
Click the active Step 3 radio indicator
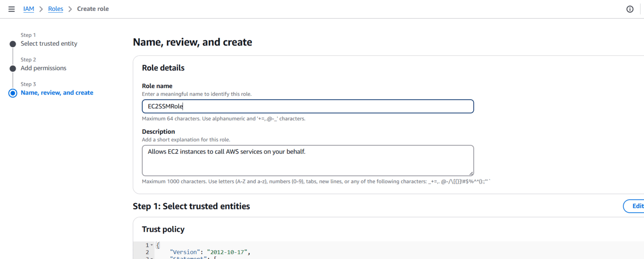click(x=13, y=93)
